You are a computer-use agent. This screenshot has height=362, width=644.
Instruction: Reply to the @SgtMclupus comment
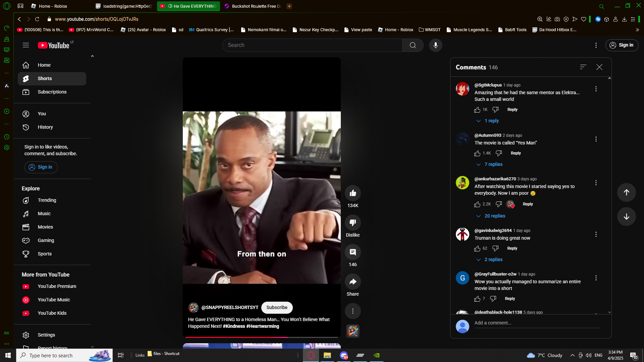click(512, 110)
